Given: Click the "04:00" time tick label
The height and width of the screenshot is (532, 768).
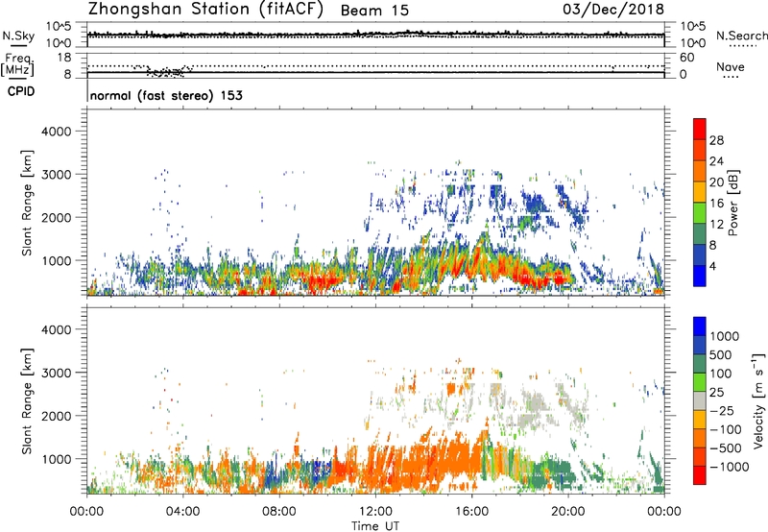Looking at the screenshot, I should coord(182,512).
